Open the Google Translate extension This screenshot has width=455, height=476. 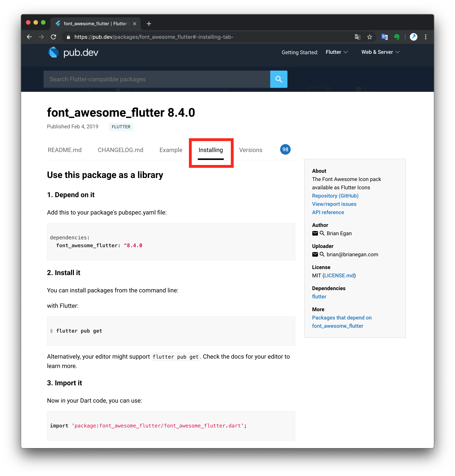point(384,37)
